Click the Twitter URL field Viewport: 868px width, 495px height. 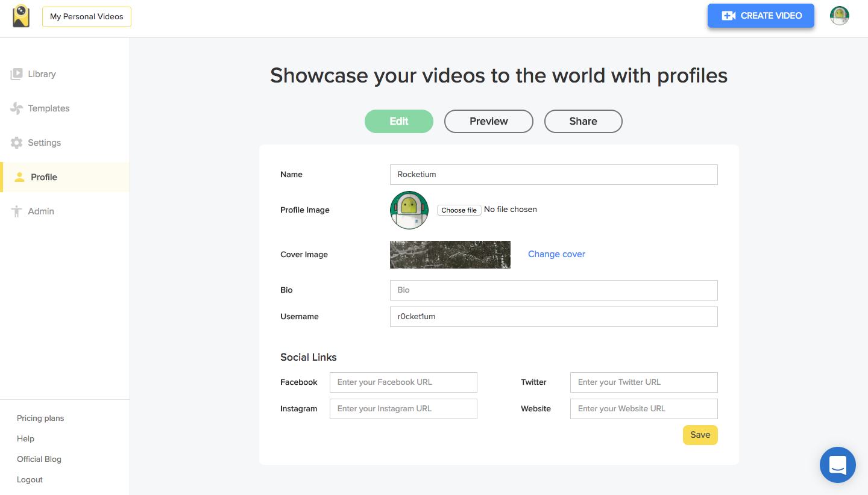644,382
